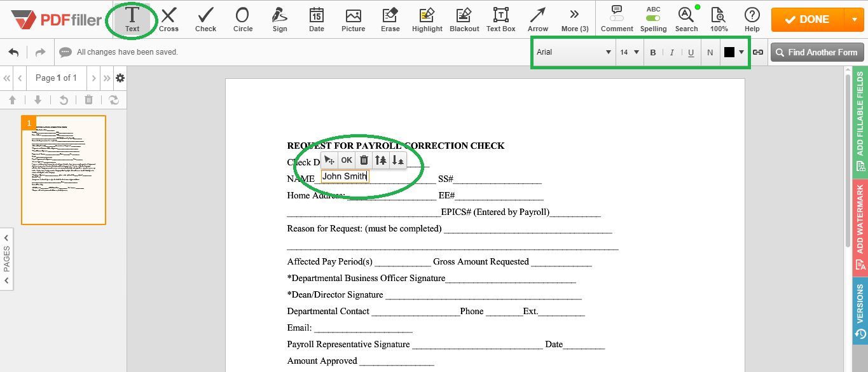Open the font size 14 dropdown

[629, 52]
